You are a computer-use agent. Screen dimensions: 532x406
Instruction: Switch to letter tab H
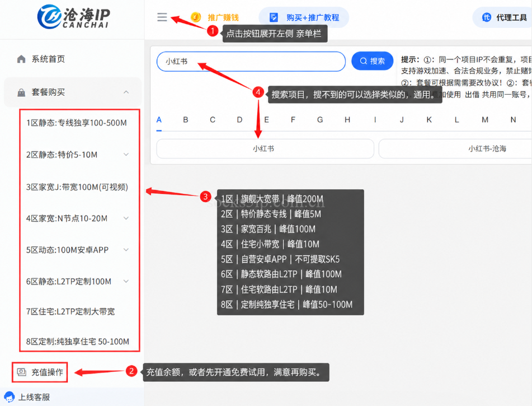(347, 120)
